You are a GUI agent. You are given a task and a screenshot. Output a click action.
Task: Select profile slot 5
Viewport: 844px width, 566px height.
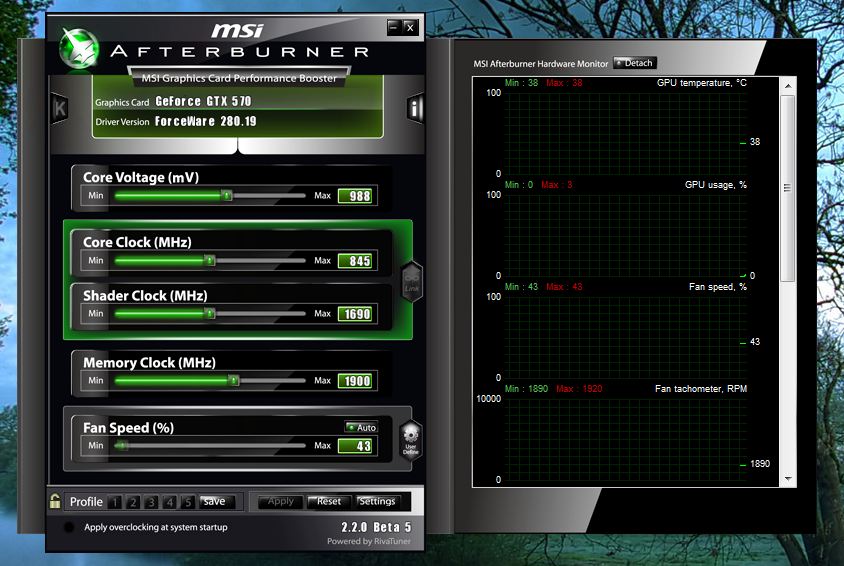(187, 502)
